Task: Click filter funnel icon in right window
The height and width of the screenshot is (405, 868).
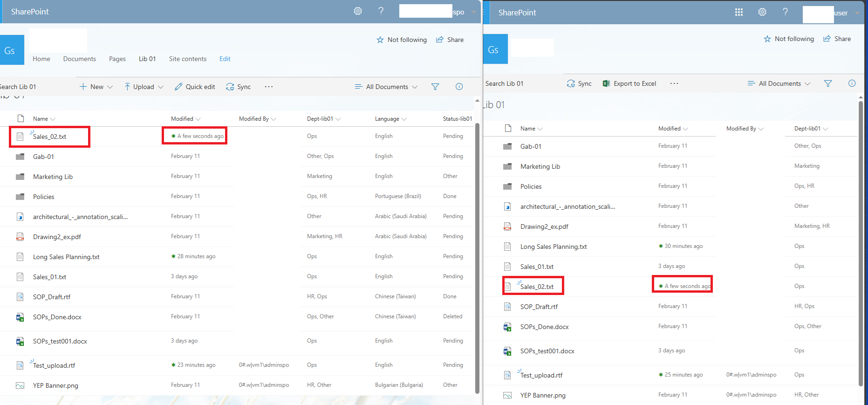Action: [828, 83]
